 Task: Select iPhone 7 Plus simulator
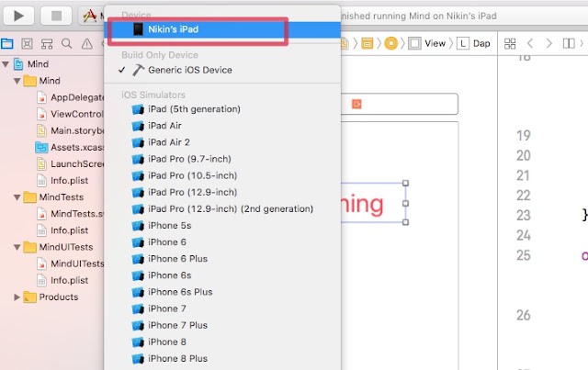point(222,325)
